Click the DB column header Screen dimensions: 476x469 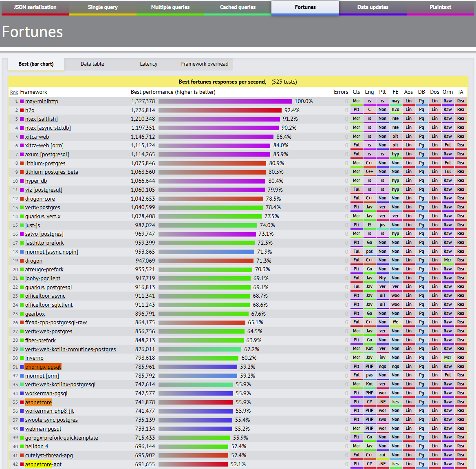[421, 92]
